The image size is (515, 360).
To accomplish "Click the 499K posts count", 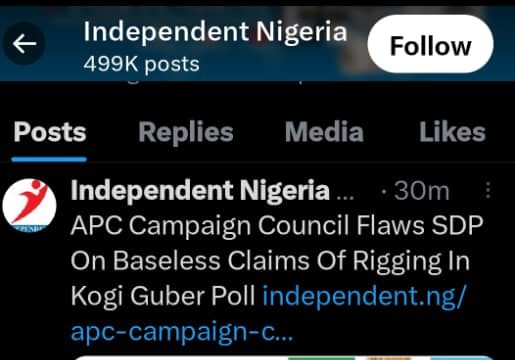I will point(141,64).
